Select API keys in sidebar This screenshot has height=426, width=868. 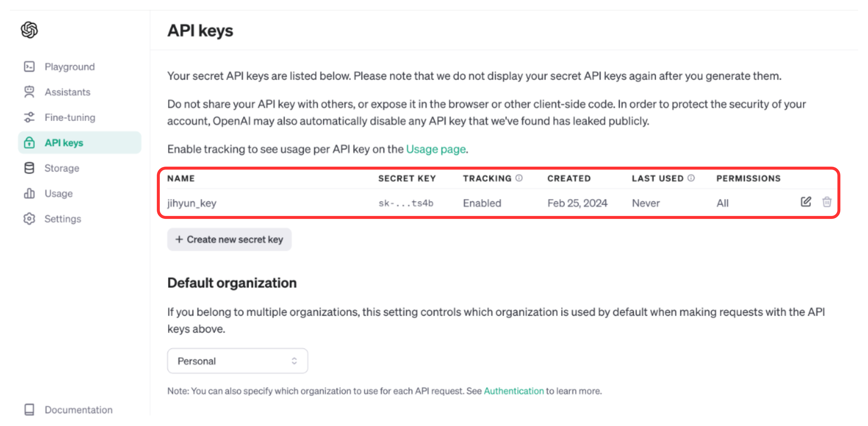[79, 143]
